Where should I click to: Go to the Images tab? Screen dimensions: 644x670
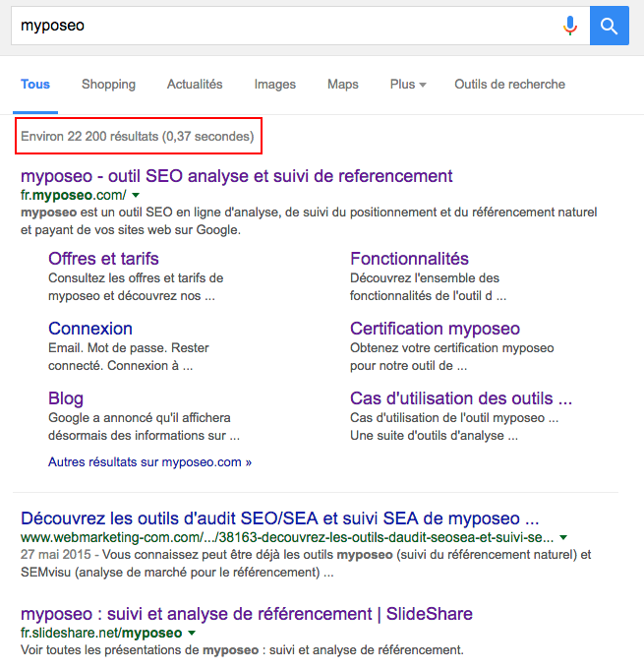[275, 85]
